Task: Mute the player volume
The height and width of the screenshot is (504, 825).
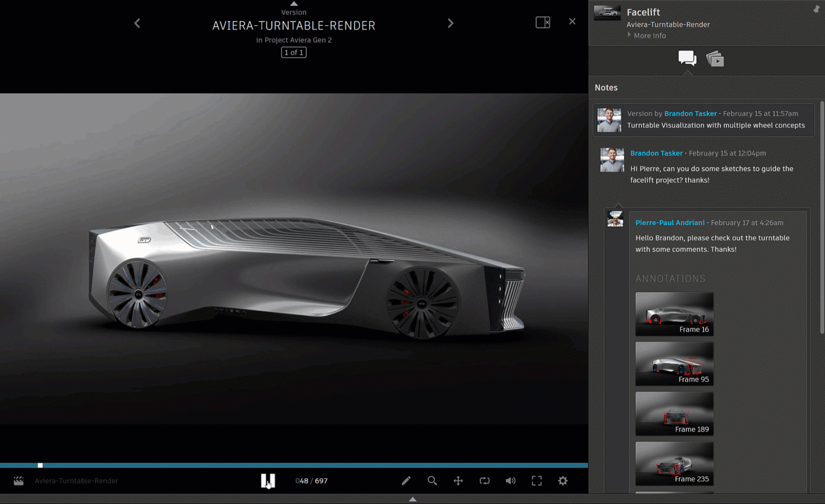Action: click(x=510, y=481)
